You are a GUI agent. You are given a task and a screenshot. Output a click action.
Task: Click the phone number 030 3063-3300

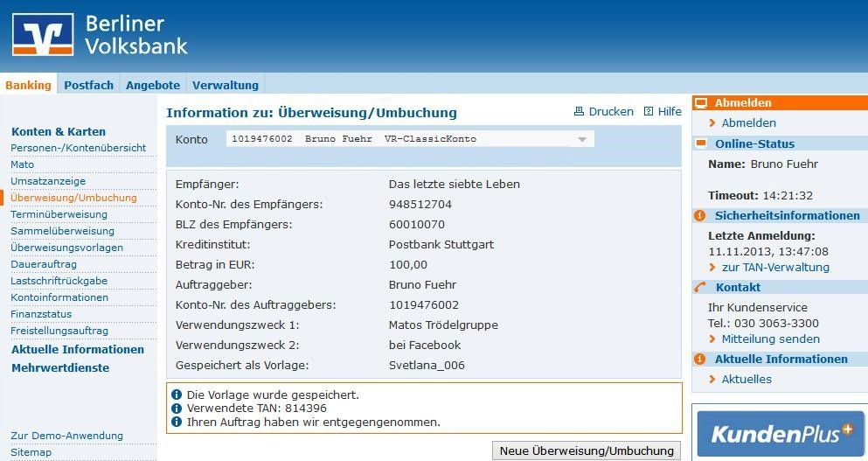click(777, 323)
